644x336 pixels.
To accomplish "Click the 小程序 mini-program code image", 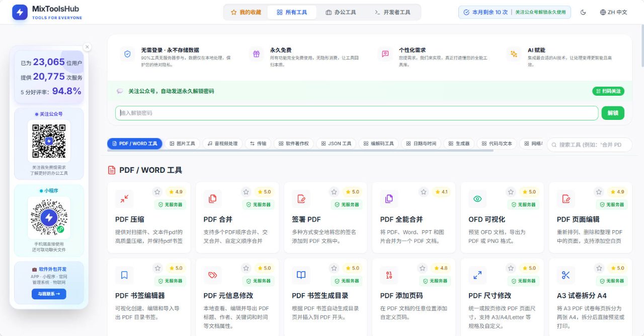I will pyautogui.click(x=49, y=218).
